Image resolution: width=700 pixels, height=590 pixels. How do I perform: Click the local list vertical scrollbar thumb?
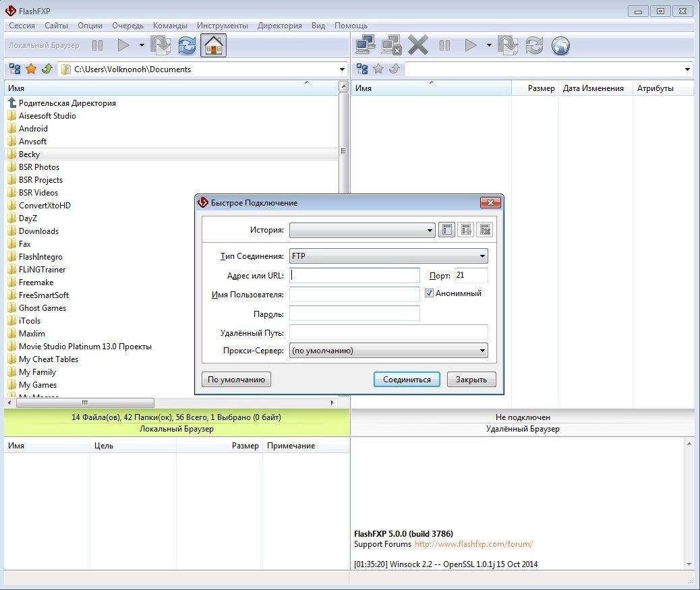[x=343, y=151]
